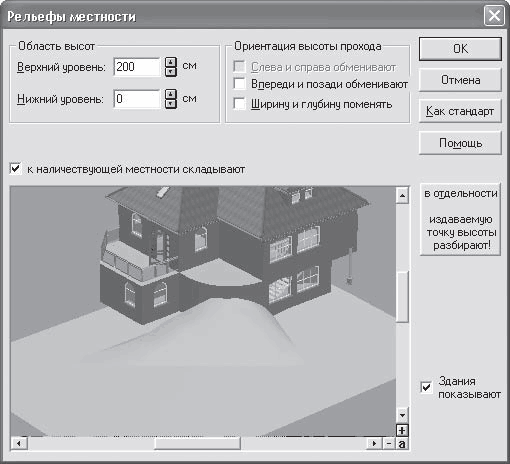The image size is (510, 464).
Task: Decrease the Верхний уровень value with down arrow
Action: (x=171, y=72)
